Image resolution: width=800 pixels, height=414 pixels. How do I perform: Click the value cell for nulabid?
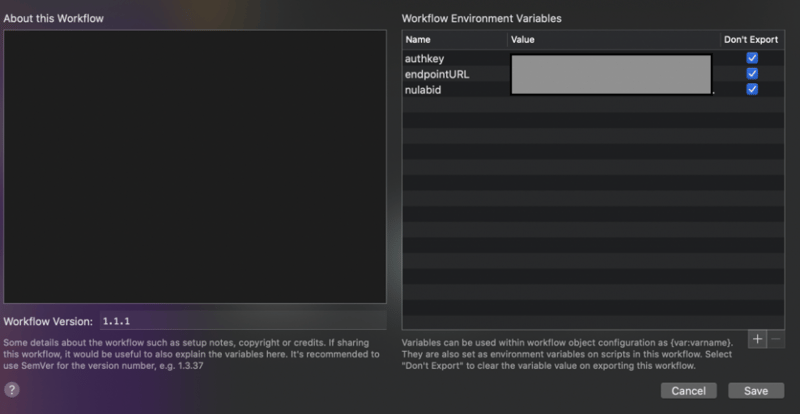[610, 90]
